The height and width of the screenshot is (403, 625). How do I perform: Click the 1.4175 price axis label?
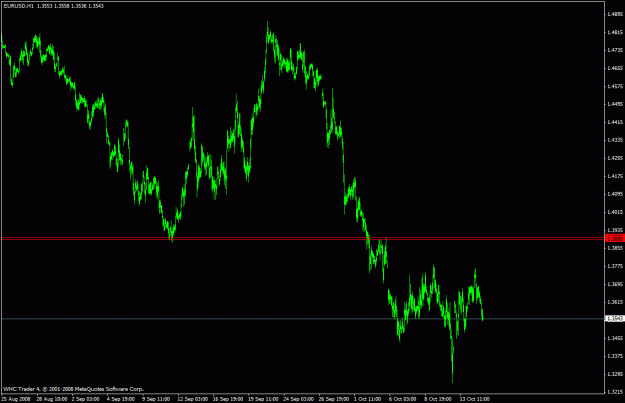coord(615,176)
